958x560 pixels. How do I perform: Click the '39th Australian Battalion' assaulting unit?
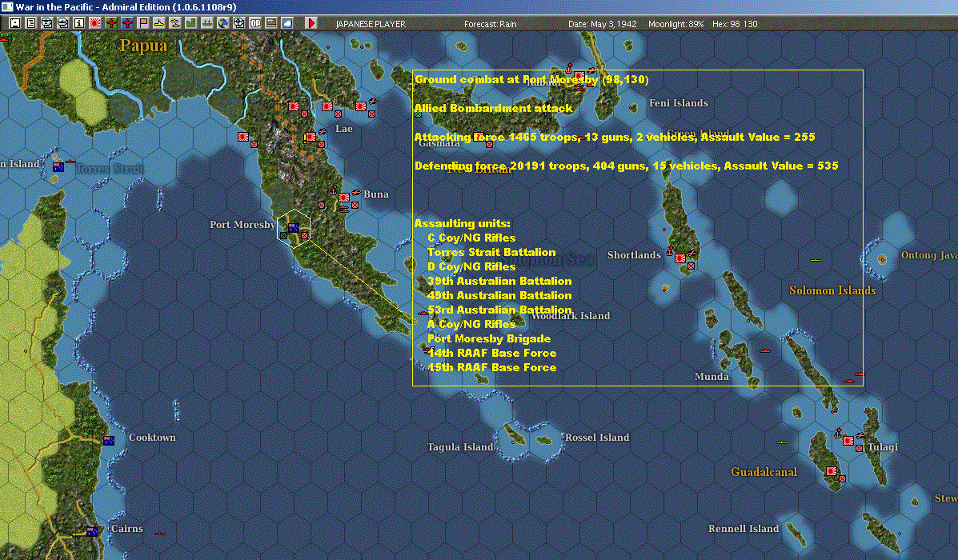tap(499, 281)
